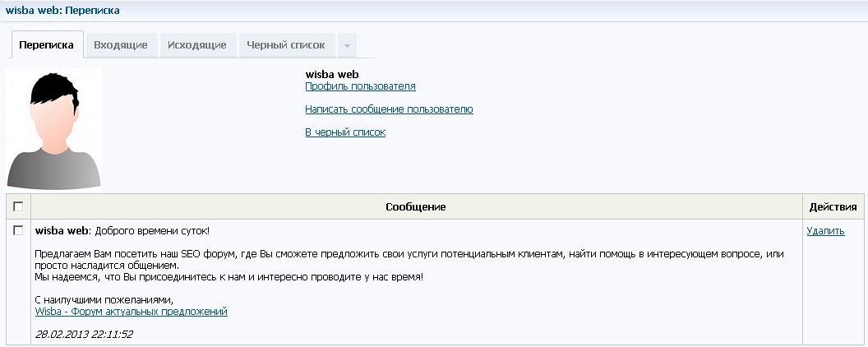Click the В черный список link

[x=345, y=132]
